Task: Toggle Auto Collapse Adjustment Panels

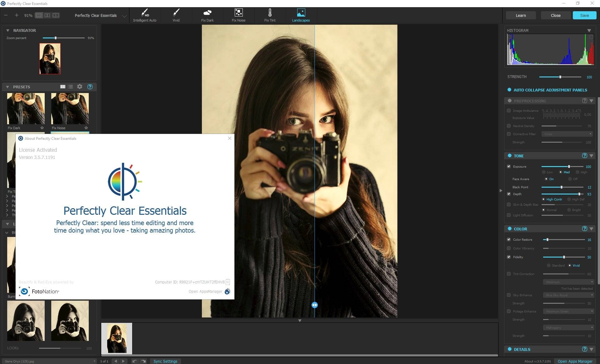Action: pos(509,90)
